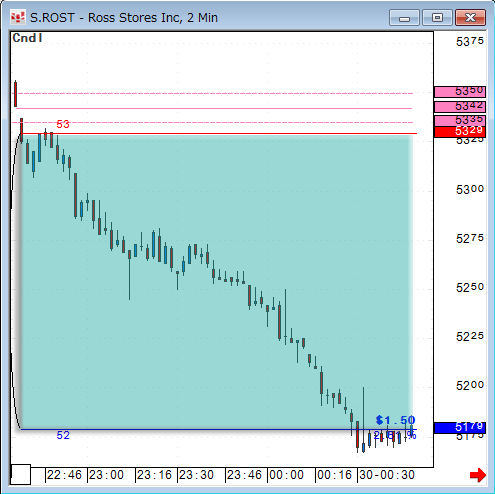Screen dimensions: 495x494
Task: Click the 23:46 time axis label
Action: [244, 475]
